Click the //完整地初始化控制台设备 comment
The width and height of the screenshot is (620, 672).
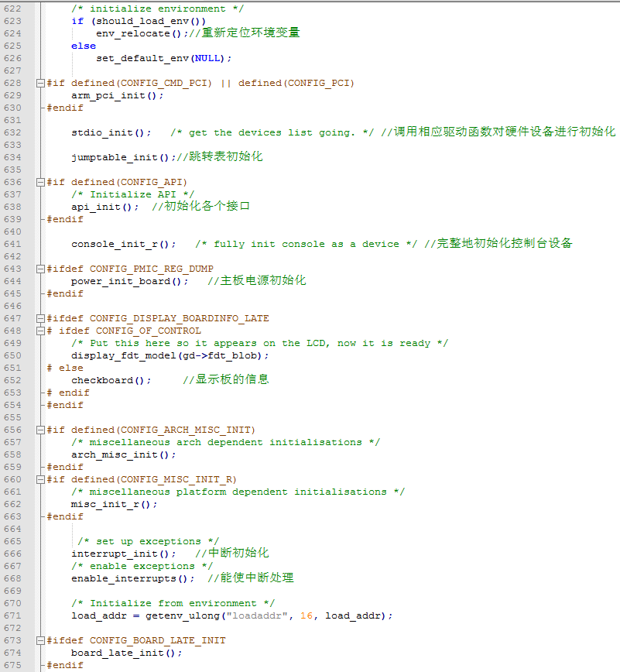498,243
